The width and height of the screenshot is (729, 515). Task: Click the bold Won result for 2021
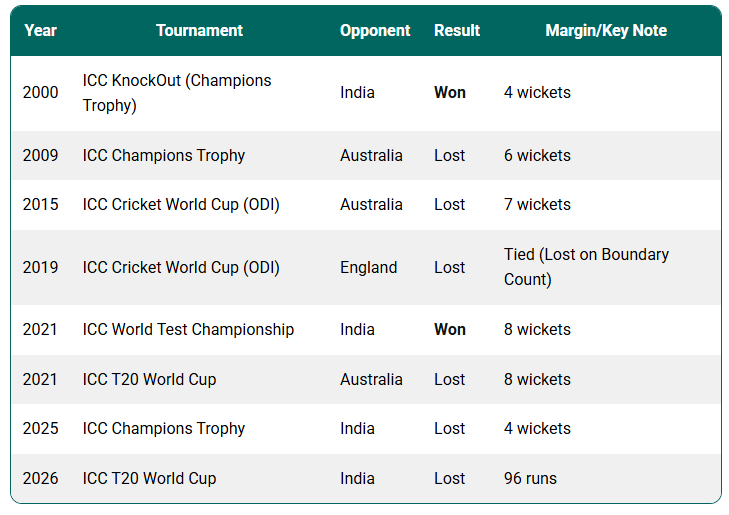[450, 330]
